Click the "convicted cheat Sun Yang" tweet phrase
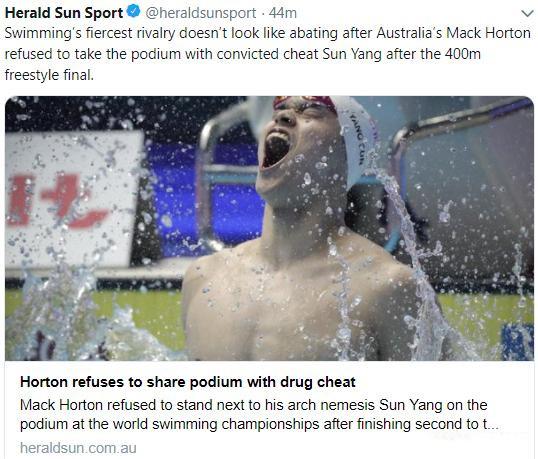The width and height of the screenshot is (538, 459). pos(299,54)
